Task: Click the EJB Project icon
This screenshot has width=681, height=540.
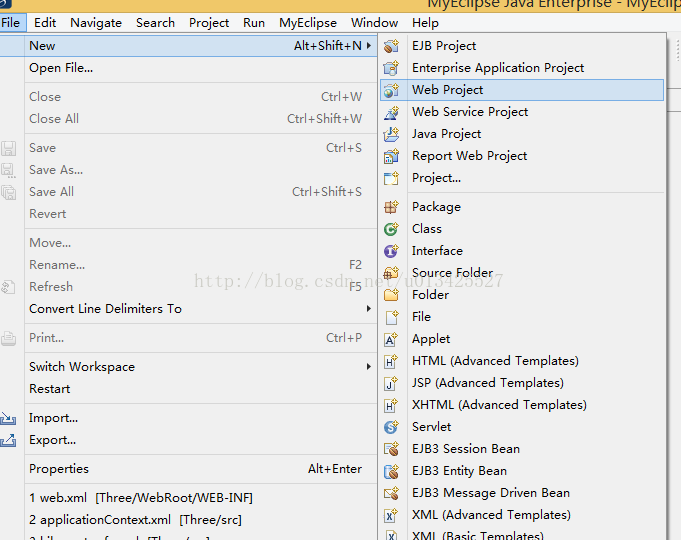Action: (x=391, y=46)
